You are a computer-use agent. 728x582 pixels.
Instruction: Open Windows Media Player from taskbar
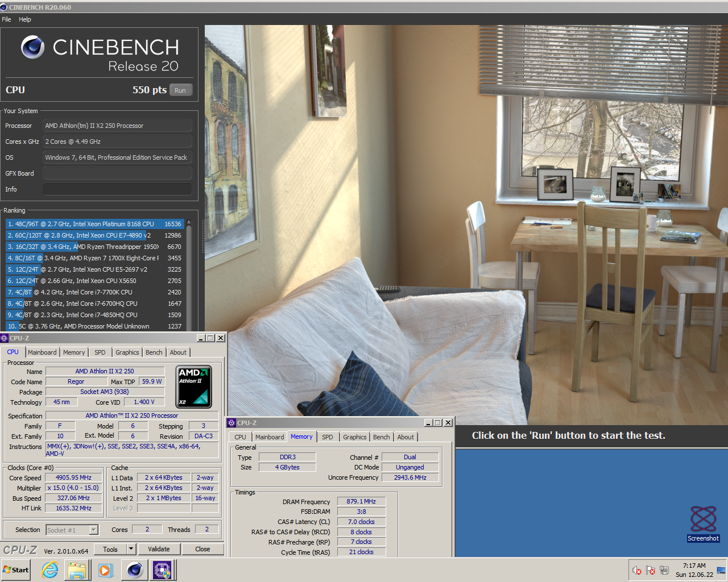[x=105, y=570]
